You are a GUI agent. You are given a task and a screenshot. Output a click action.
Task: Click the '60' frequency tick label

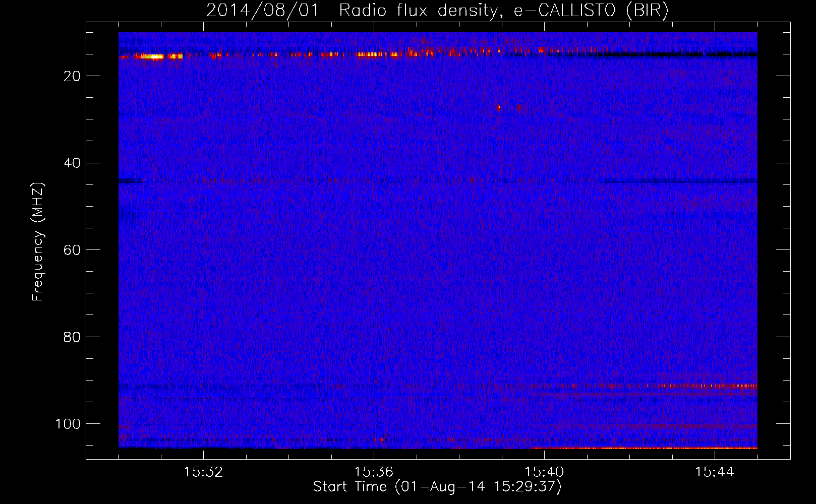(73, 250)
